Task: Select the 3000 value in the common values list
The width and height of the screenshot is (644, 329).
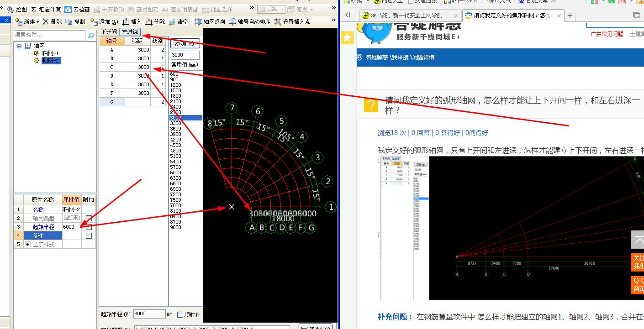Action: (x=186, y=118)
